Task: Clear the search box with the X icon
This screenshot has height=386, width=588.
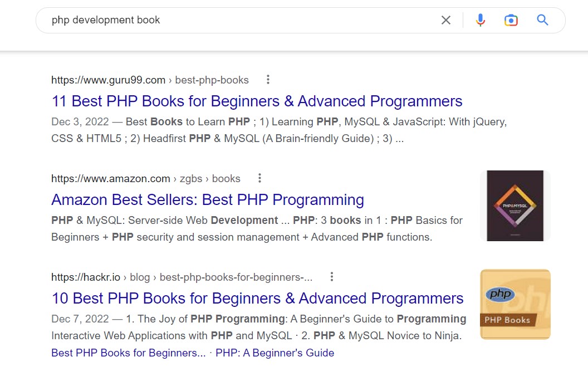Action: [446, 20]
